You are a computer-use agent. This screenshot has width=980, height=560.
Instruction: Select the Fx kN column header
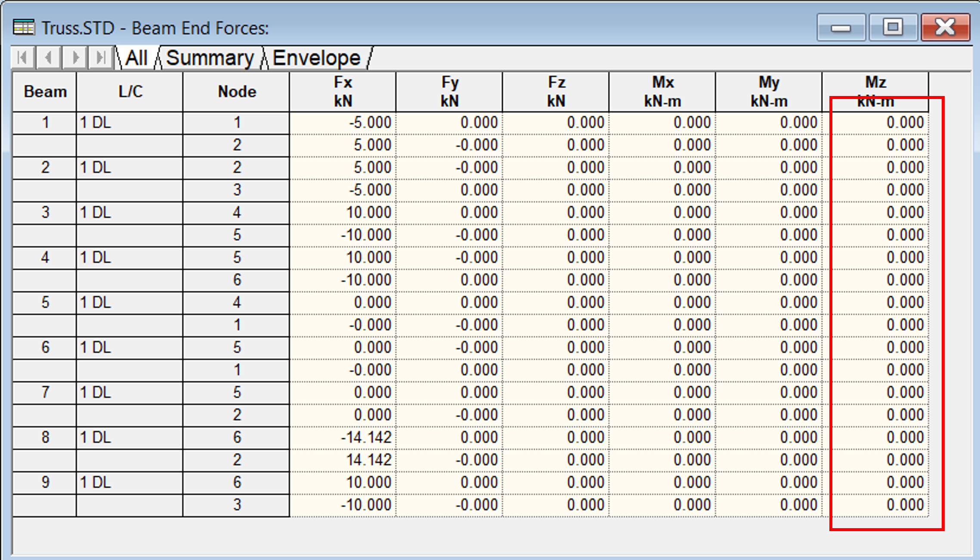[343, 92]
